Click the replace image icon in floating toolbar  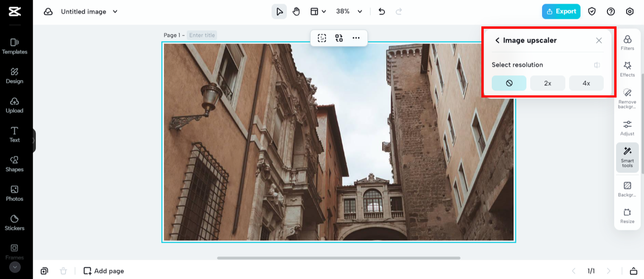click(339, 38)
